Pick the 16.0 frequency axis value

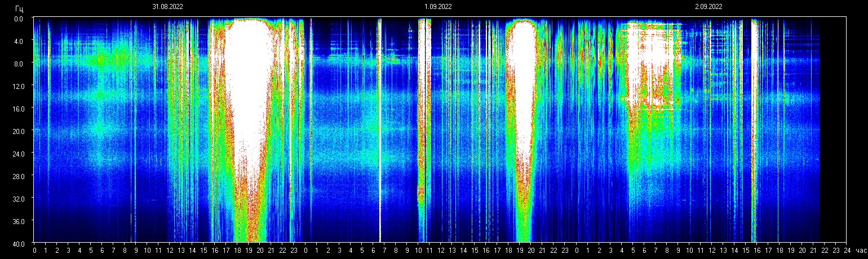(17, 108)
